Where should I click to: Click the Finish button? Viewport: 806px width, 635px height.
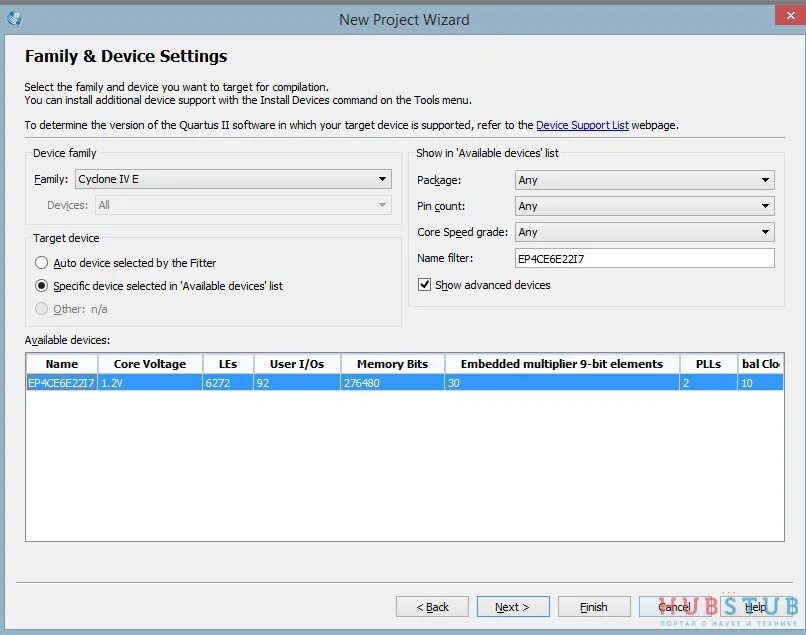(594, 607)
